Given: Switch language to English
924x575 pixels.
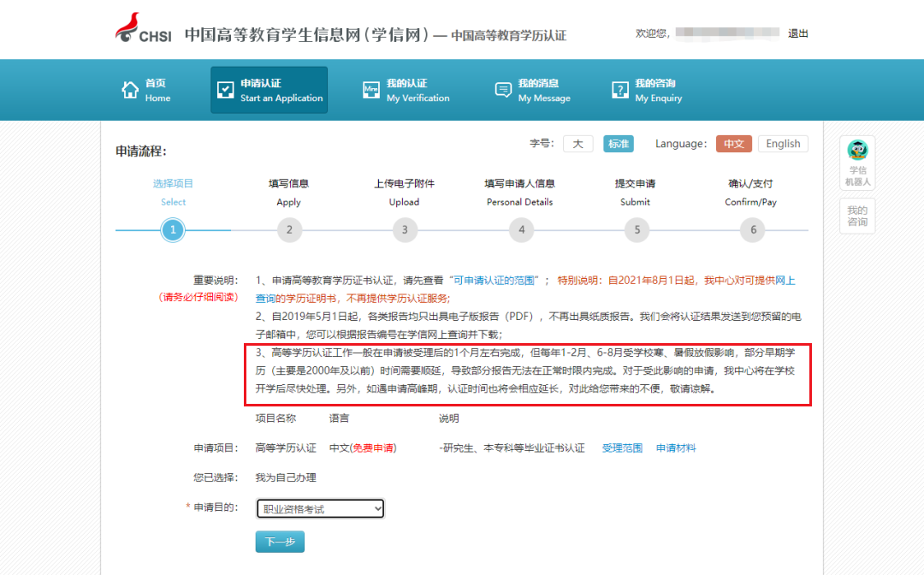Looking at the screenshot, I should pyautogui.click(x=783, y=144).
